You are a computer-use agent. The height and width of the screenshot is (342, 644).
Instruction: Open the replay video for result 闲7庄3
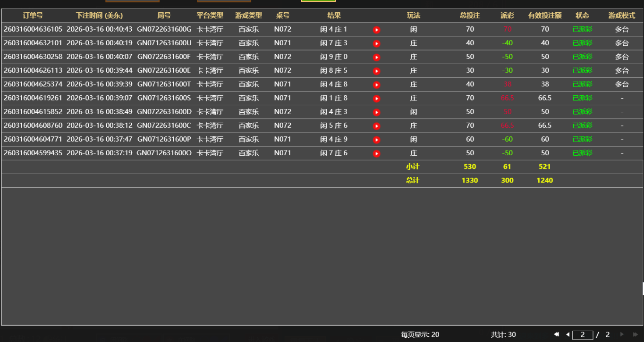(376, 43)
